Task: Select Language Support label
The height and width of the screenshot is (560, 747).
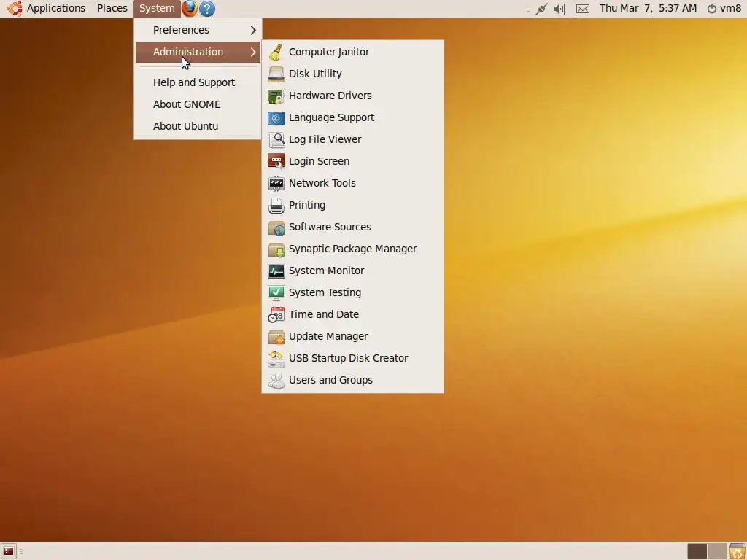Action: pos(331,117)
